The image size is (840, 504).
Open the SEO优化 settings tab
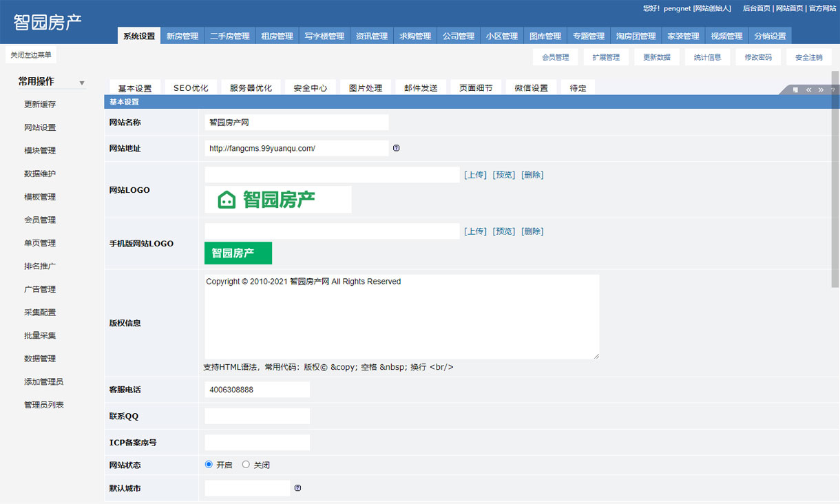pyautogui.click(x=191, y=88)
